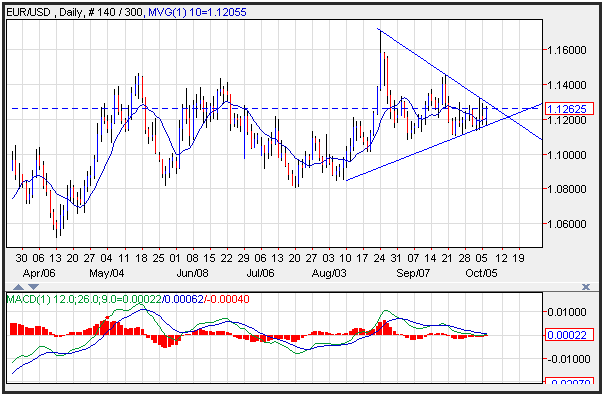The image size is (605, 396).
Task: Click the Jul/06 date axis label
Action: 260,273
